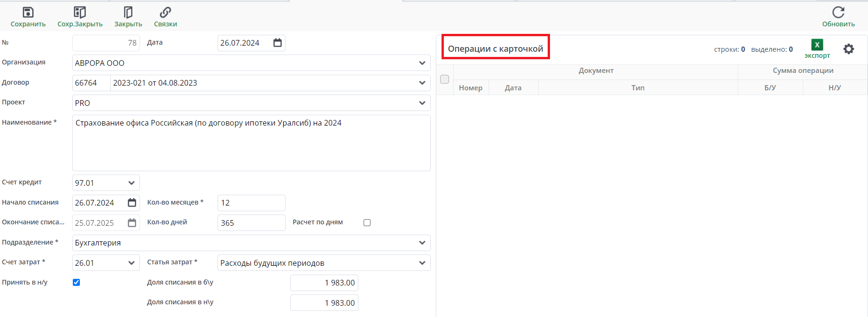
Task: Click the Тип column header
Action: coord(638,88)
